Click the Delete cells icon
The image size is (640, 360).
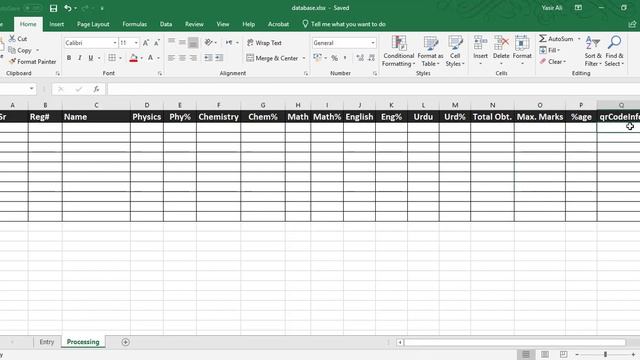point(501,43)
